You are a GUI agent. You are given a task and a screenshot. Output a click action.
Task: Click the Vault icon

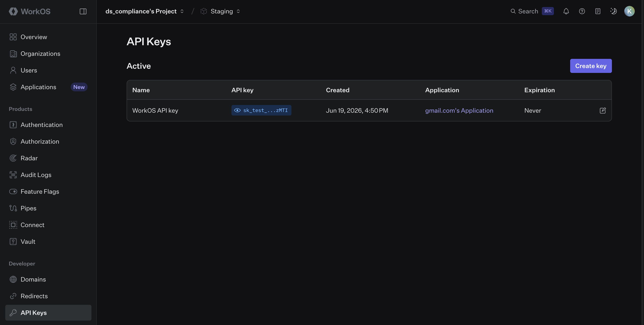click(x=13, y=242)
